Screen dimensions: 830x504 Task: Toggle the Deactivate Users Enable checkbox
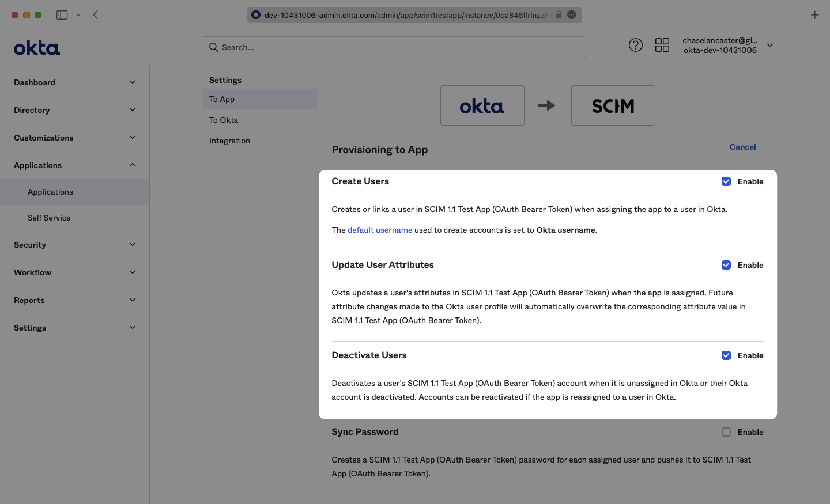pos(726,355)
